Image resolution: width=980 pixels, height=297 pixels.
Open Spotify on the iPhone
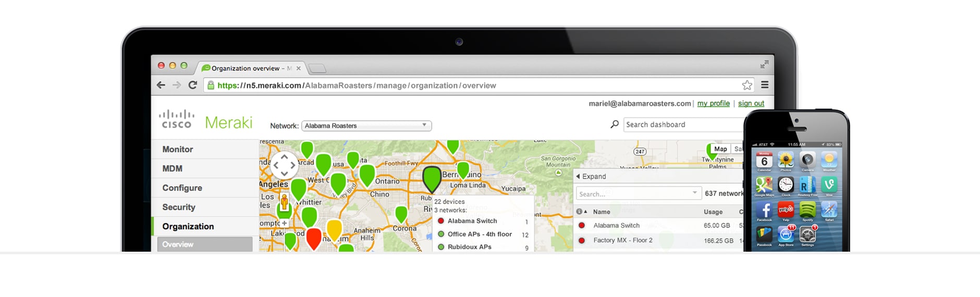807,210
